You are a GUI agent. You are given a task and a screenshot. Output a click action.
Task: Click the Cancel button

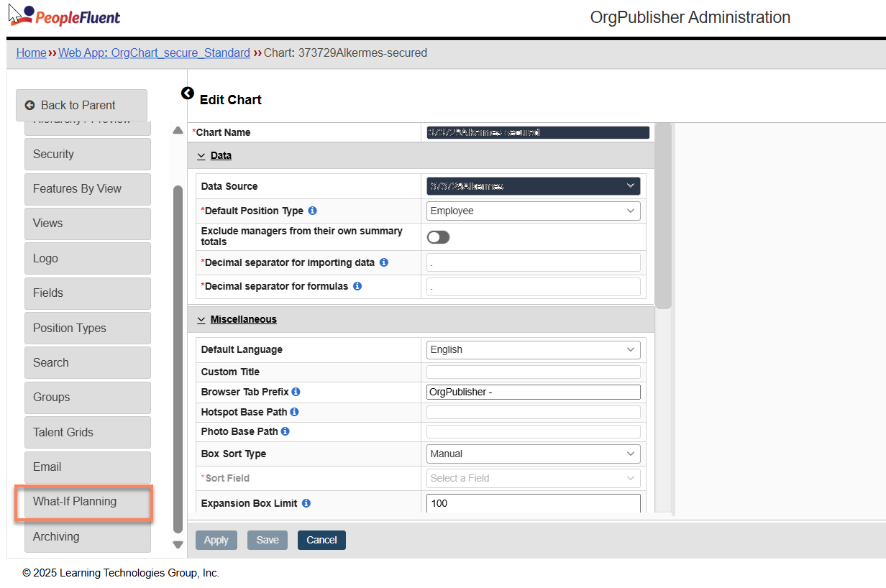tap(321, 540)
